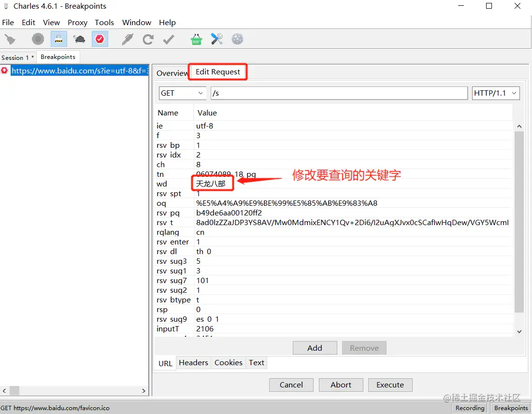532x414 pixels.
Task: Click the broom clear session icon
Action: coord(10,39)
